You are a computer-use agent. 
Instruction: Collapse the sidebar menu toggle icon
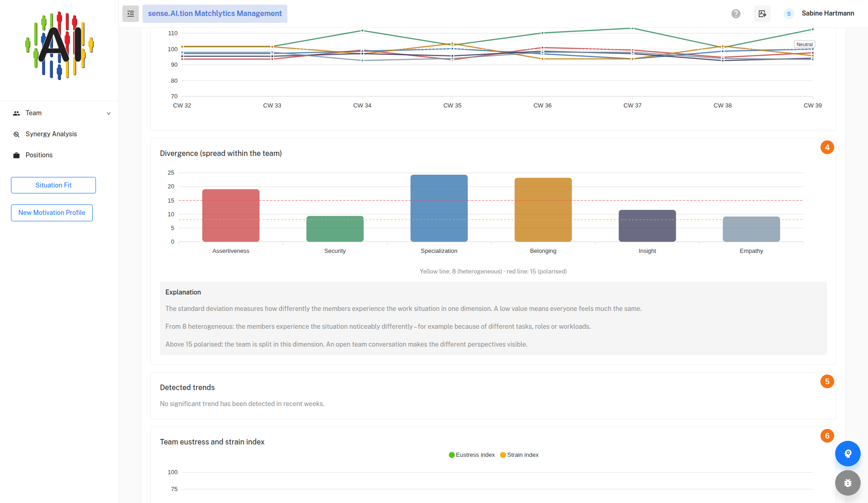pyautogui.click(x=131, y=14)
